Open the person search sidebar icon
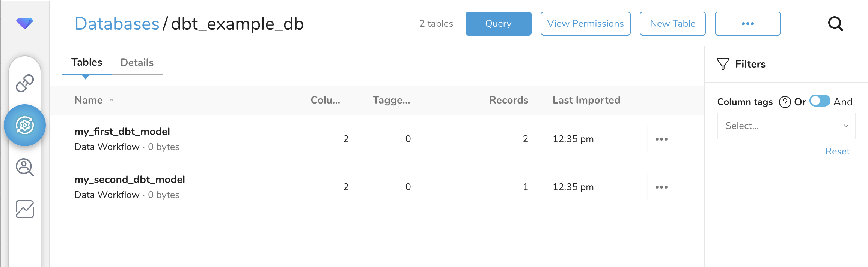The image size is (868, 267). click(25, 167)
